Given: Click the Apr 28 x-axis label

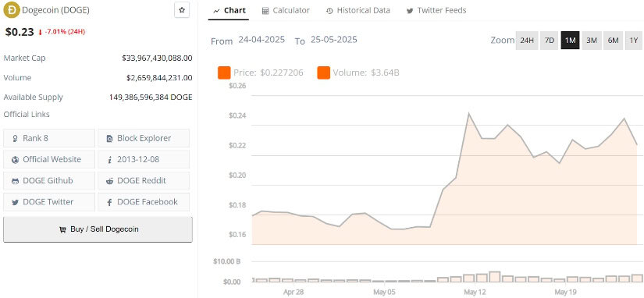Looking at the screenshot, I should [294, 293].
